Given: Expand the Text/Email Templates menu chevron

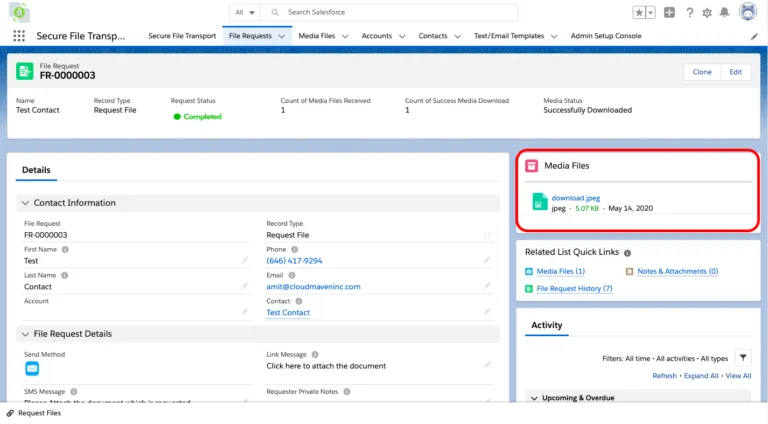Looking at the screenshot, I should pos(554,36).
